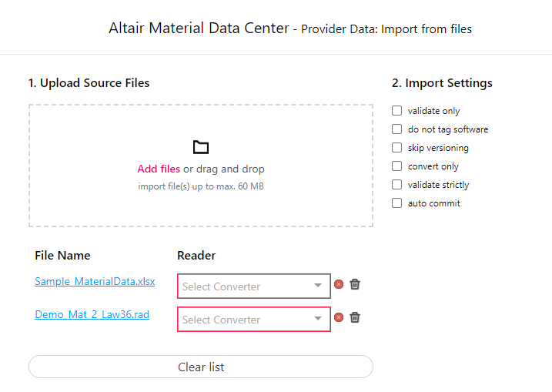Turn on the auto commit checkbox
Image resolution: width=552 pixels, height=392 pixels.
point(397,203)
